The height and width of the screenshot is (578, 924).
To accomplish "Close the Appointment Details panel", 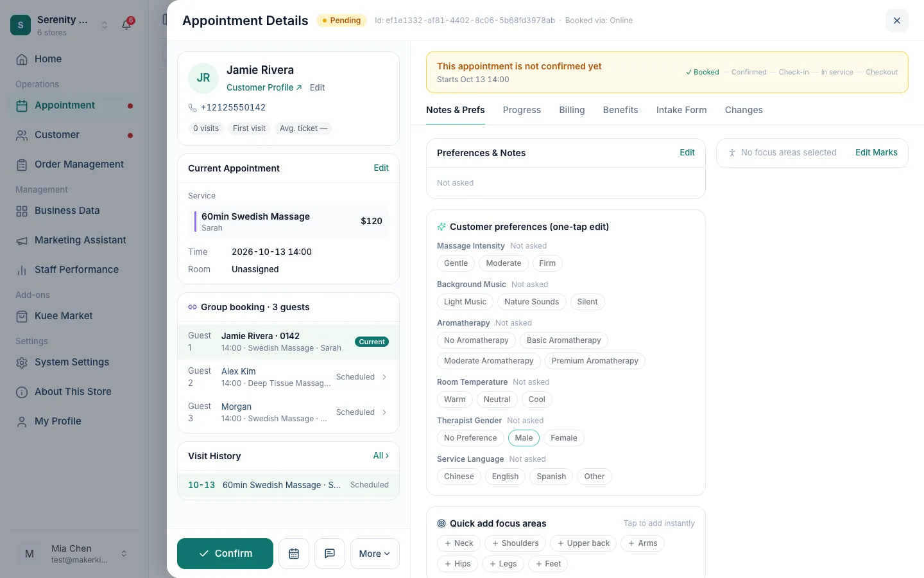I will click(x=897, y=21).
